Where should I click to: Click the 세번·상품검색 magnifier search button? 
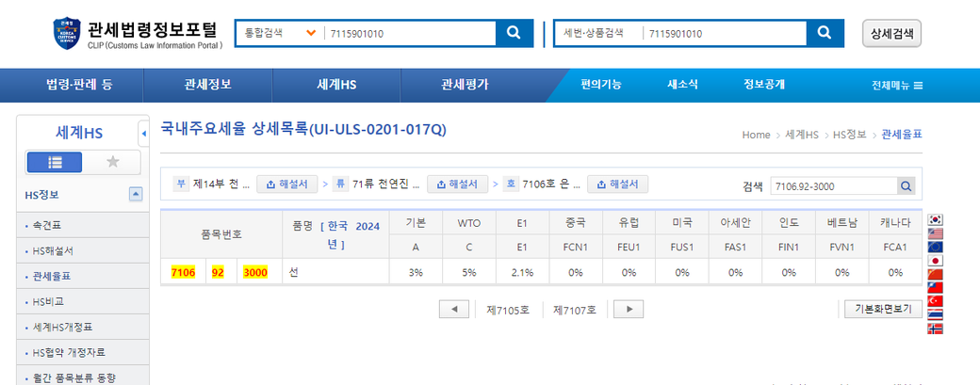pyautogui.click(x=825, y=33)
